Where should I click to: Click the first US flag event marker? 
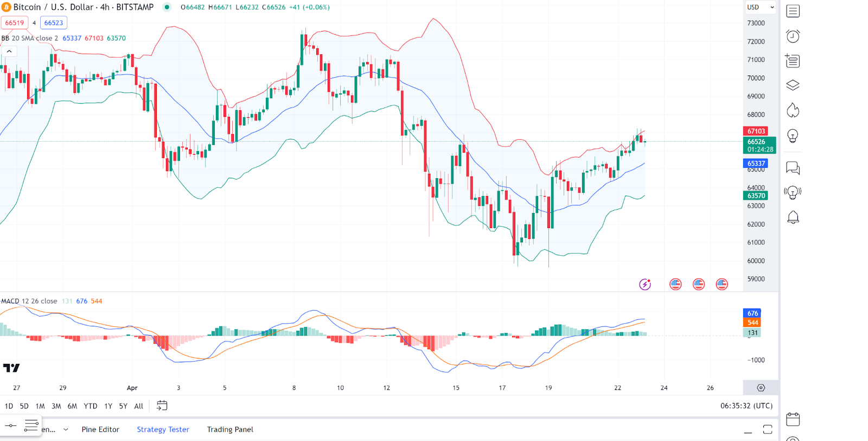675,284
